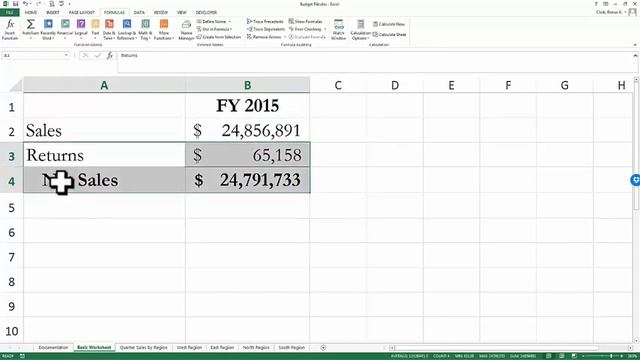This screenshot has width=640, height=360.
Task: Click the Select All corner triangle
Action: point(16,85)
